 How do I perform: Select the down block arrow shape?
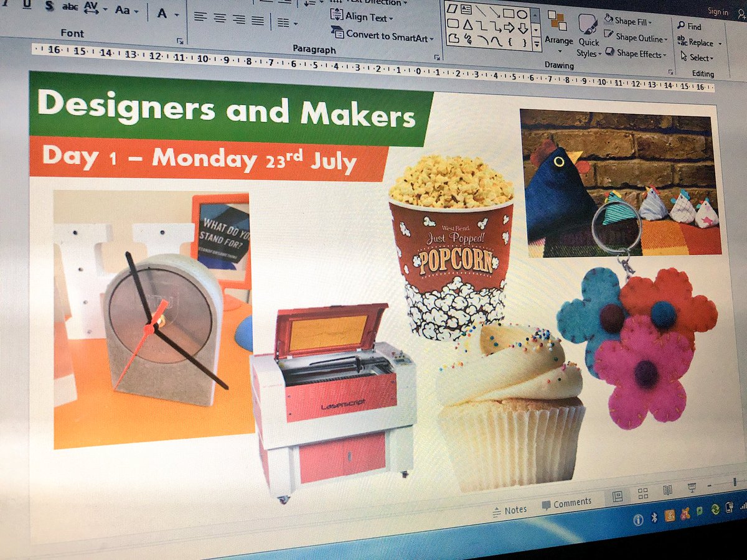523,29
